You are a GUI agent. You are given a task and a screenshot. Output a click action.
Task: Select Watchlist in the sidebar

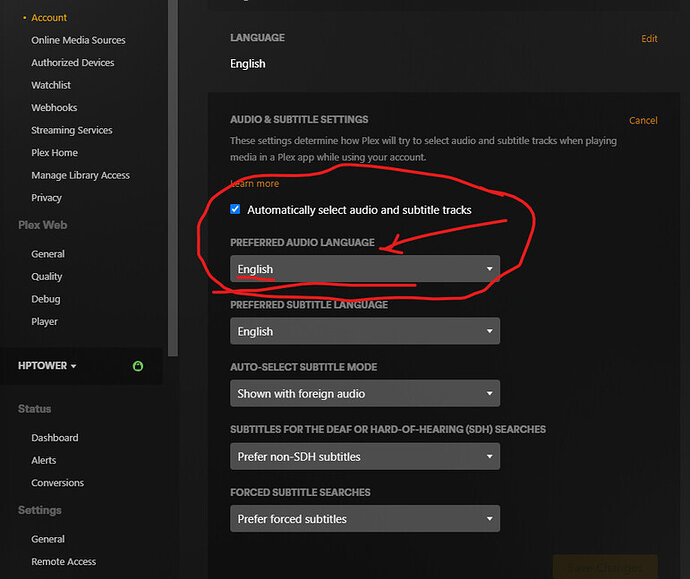[51, 85]
